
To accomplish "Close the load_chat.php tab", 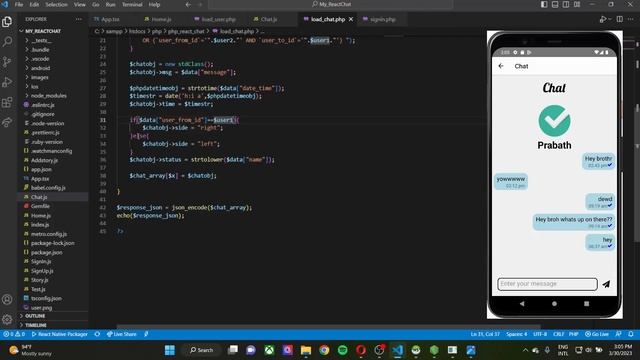I will click(351, 19).
